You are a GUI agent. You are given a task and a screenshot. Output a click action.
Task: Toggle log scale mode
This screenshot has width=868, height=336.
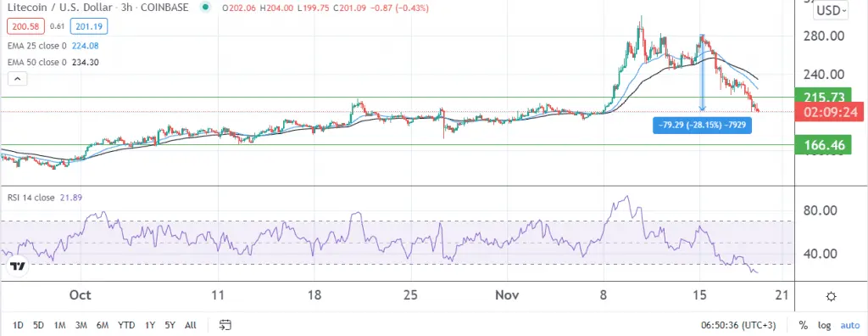coord(824,326)
